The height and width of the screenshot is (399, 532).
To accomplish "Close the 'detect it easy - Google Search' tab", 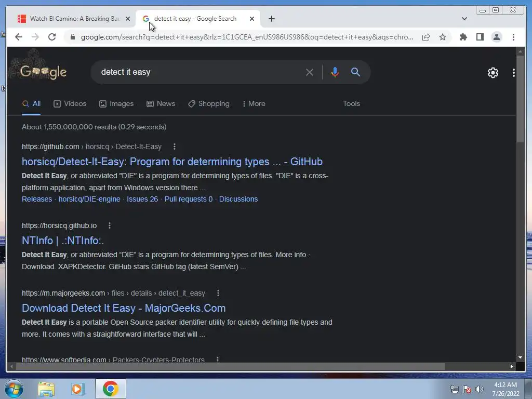I will coord(252,19).
